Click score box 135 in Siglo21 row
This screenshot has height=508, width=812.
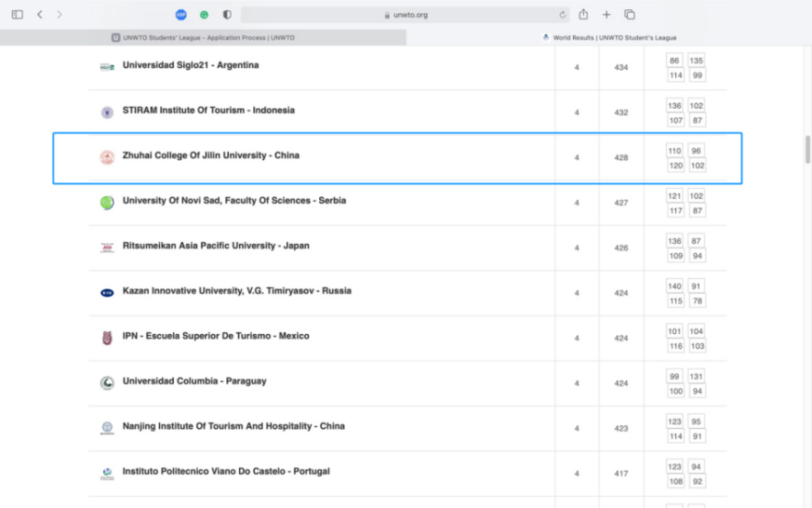(696, 60)
